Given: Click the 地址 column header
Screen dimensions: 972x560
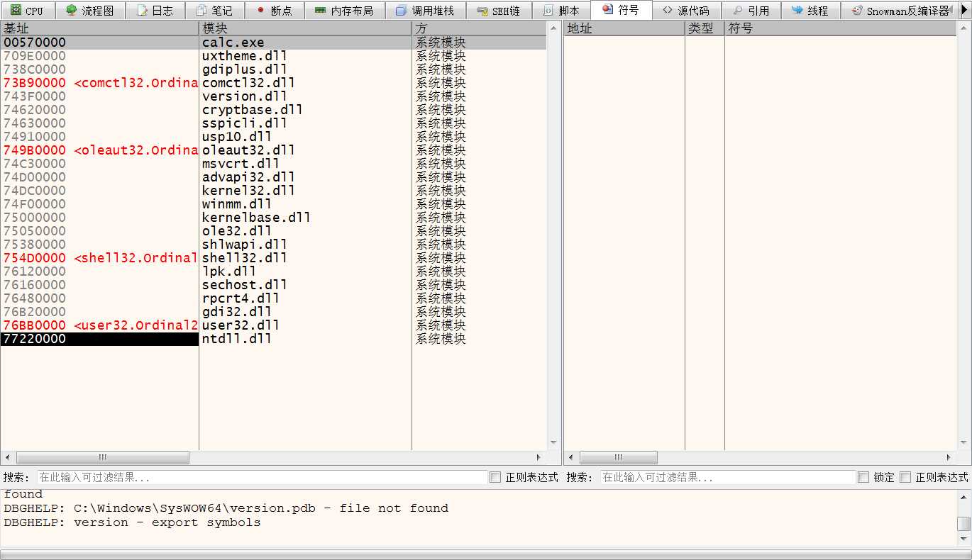Looking at the screenshot, I should click(x=624, y=28).
